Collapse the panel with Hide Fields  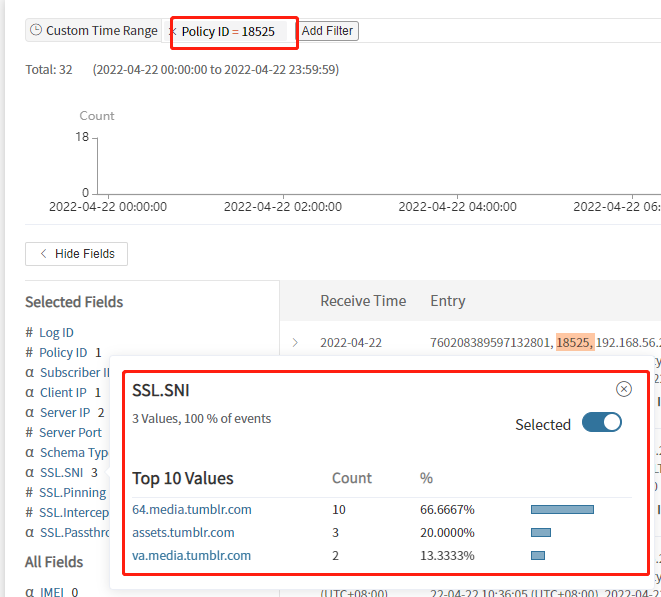[76, 254]
